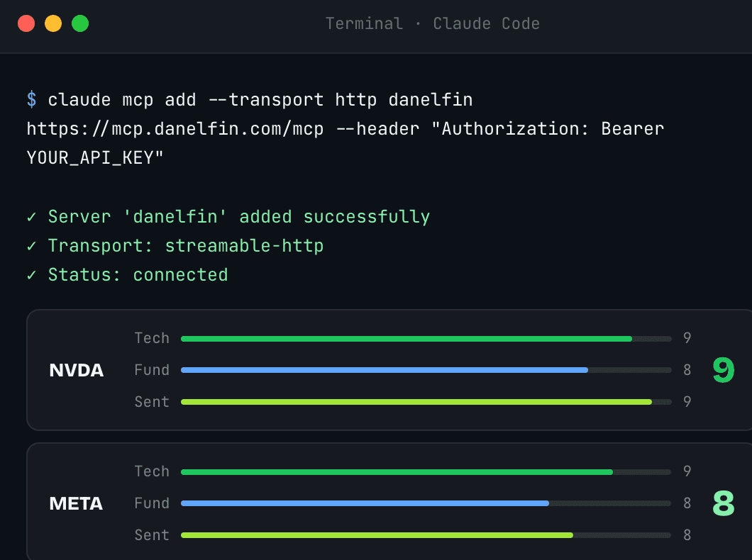Click the META 'Tech' label
This screenshot has height=560, width=752.
pos(152,471)
